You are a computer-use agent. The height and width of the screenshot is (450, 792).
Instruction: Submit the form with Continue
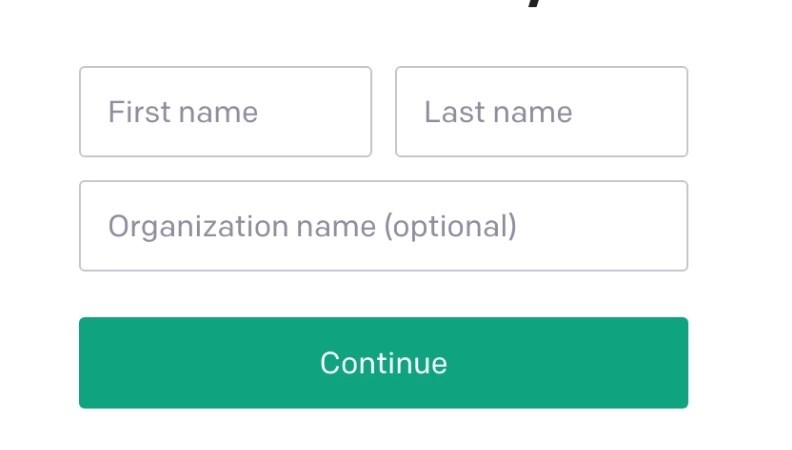[383, 363]
